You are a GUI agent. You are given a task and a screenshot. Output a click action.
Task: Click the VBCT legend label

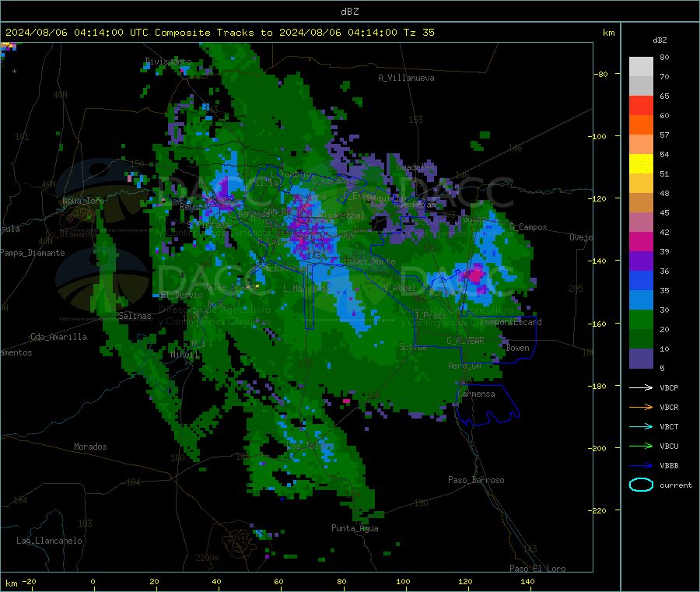point(669,426)
